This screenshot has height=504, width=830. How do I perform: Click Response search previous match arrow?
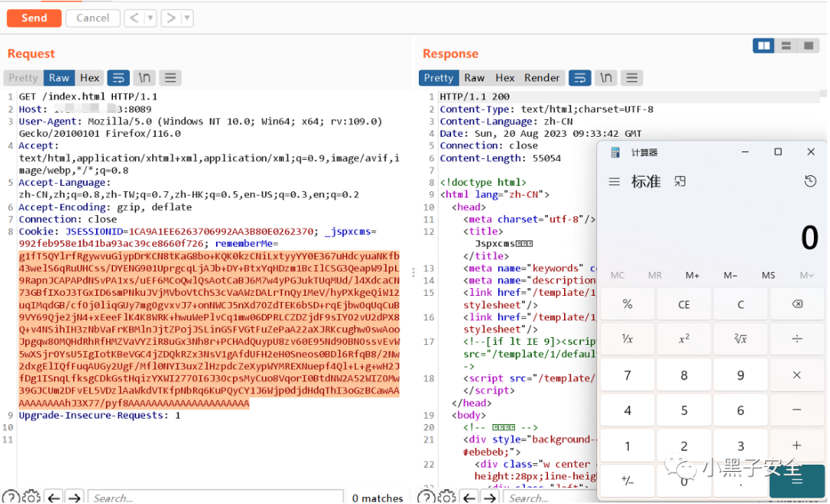[x=469, y=497]
